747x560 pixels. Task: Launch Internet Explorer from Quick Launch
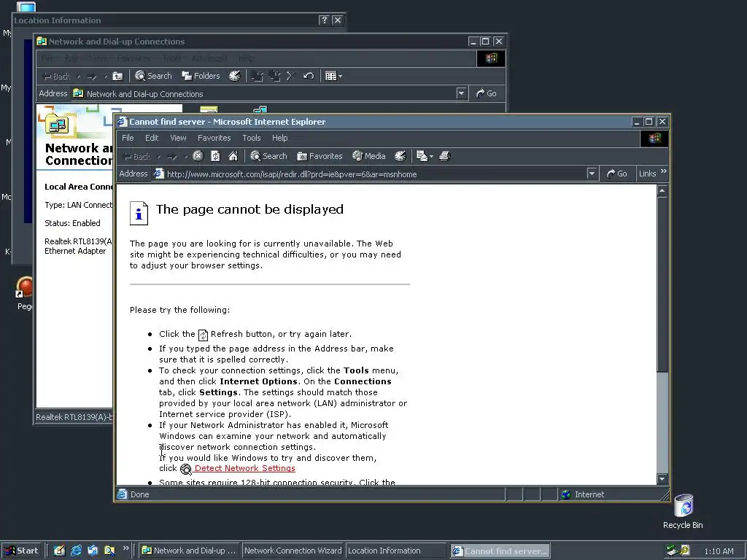tap(76, 551)
